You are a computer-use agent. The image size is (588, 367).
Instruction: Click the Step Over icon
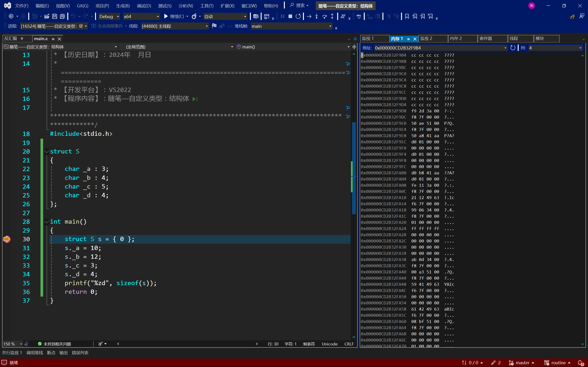pyautogui.click(x=324, y=16)
